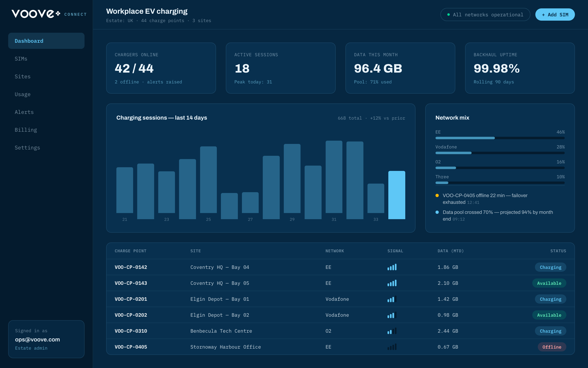Open charge point VOO-CP-0143
Viewport: 588px width, 368px height.
tap(131, 283)
